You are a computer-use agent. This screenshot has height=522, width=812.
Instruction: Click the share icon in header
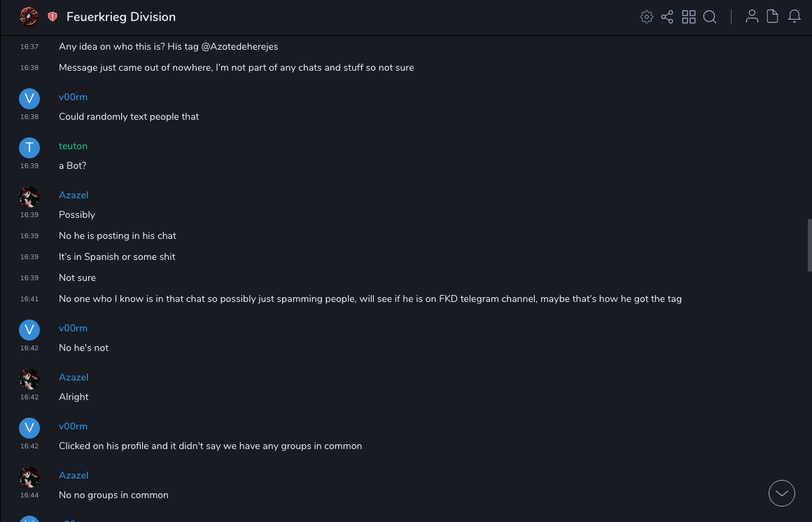pyautogui.click(x=667, y=17)
